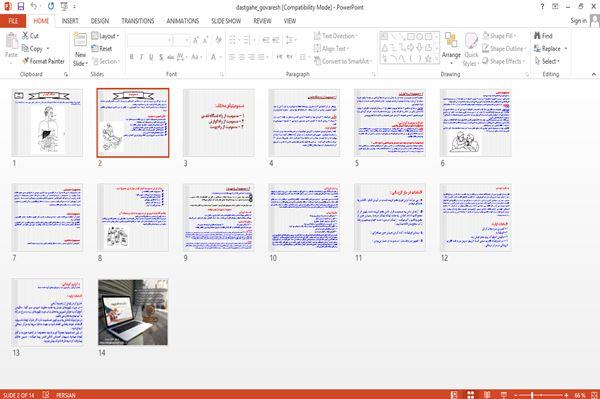Toggle Italic formatting
The width and height of the screenshot is (600, 399).
coord(141,57)
